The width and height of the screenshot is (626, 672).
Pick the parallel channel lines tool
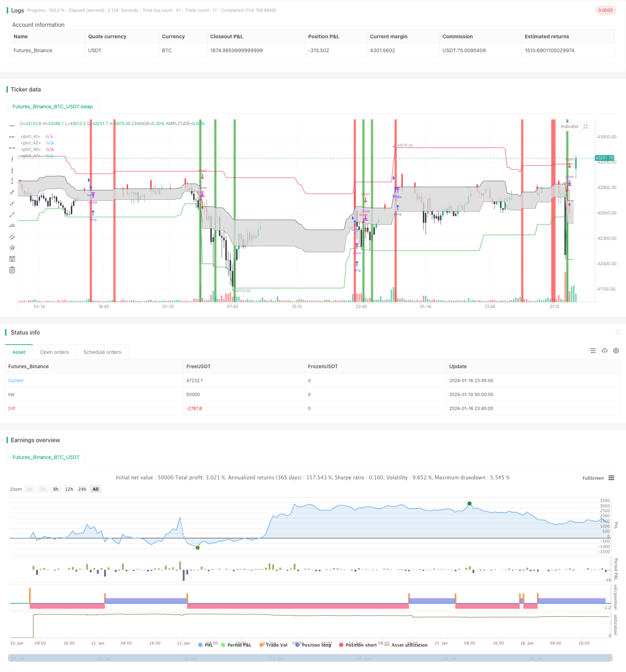(x=12, y=237)
